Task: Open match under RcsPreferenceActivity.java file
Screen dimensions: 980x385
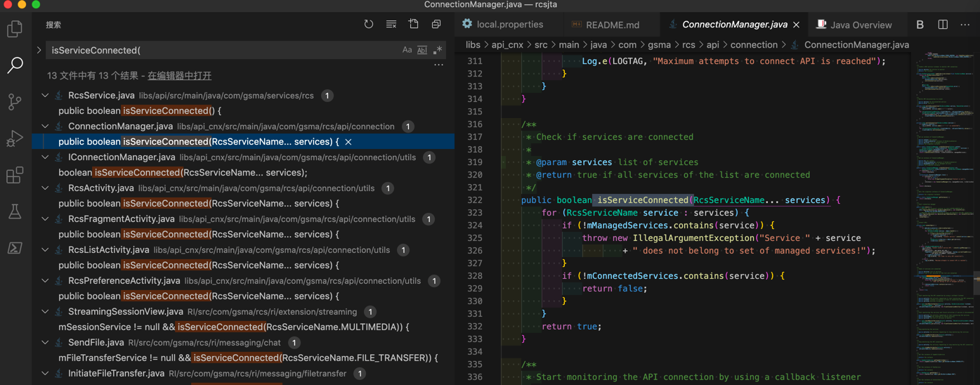Action: pyautogui.click(x=199, y=296)
